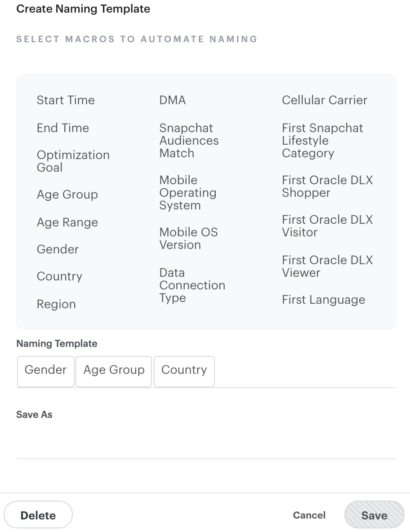
Task: Add the Snapchat Audiences Match macro
Action: click(189, 141)
